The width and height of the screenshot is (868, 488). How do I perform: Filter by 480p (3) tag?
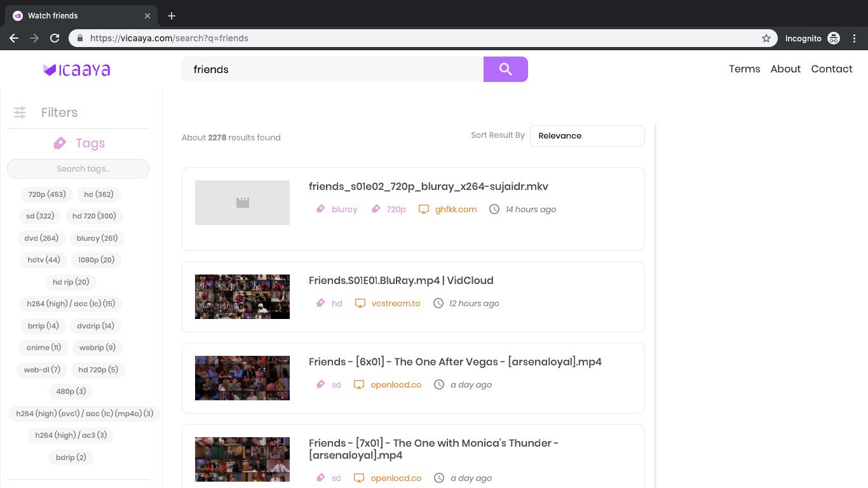(x=71, y=391)
